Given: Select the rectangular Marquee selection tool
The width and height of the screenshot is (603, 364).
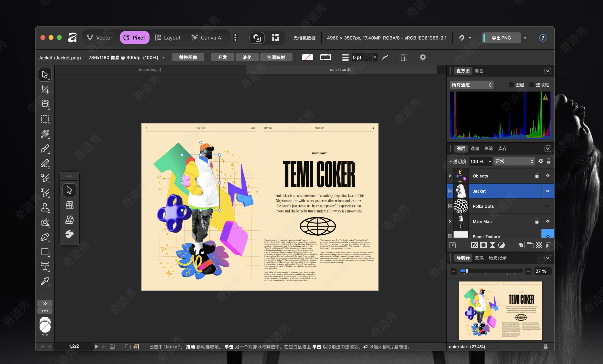Looking at the screenshot, I should [x=45, y=119].
